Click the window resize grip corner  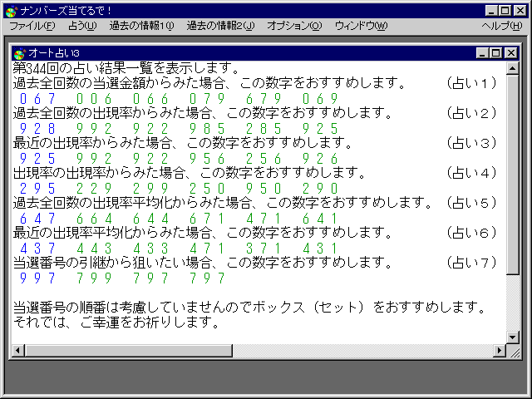tap(513, 351)
